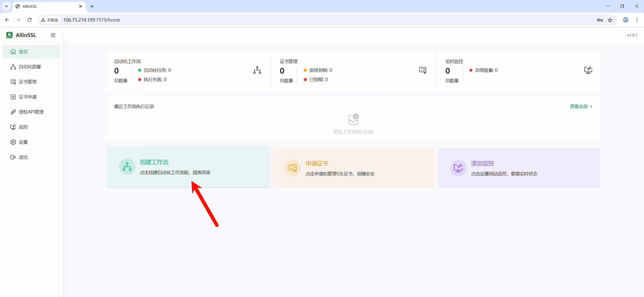Click the workflow tree icon in 自动化工作流 card
644x297 pixels.
click(257, 70)
